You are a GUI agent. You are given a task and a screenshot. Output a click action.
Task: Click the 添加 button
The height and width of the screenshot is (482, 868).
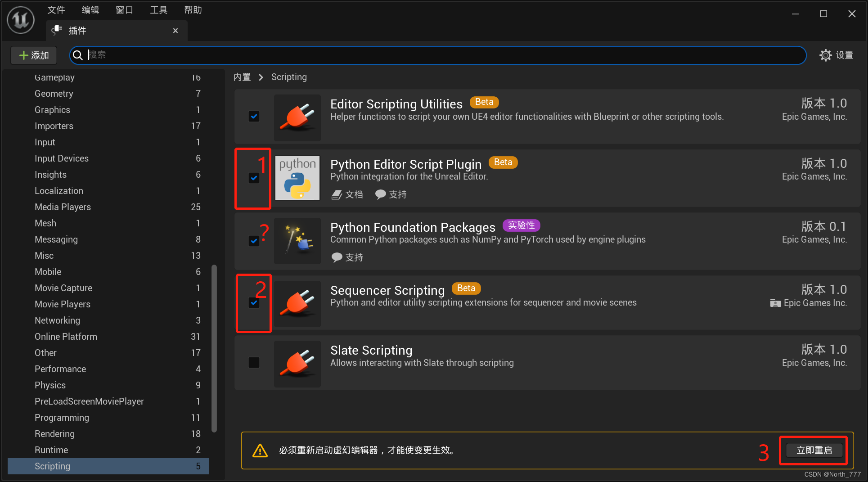(34, 55)
